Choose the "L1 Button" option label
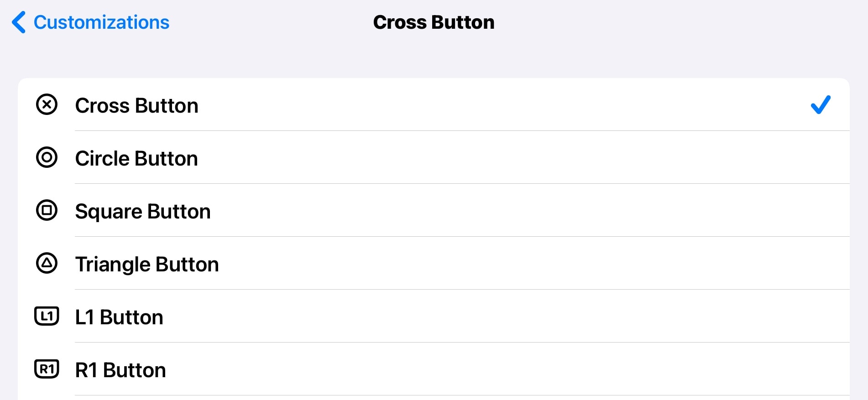Image resolution: width=868 pixels, height=400 pixels. point(119,317)
